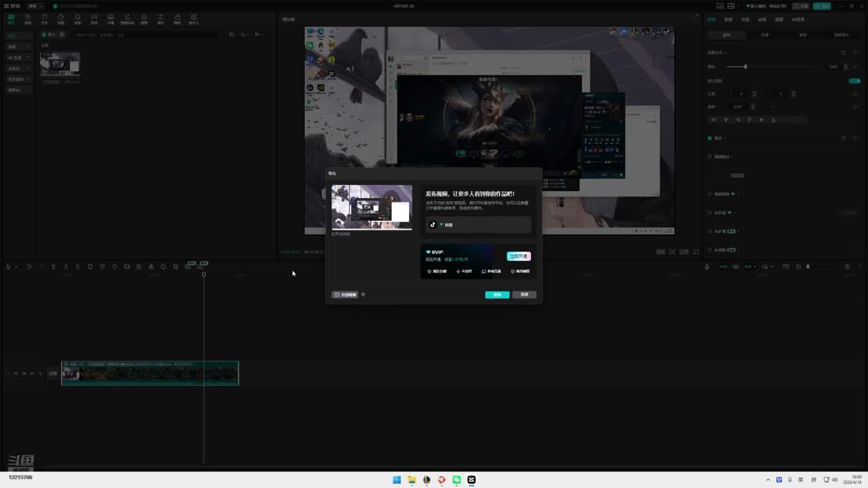The width and height of the screenshot is (868, 488).
Task: Open File Explorer from the Windows taskbar
Action: point(412,480)
